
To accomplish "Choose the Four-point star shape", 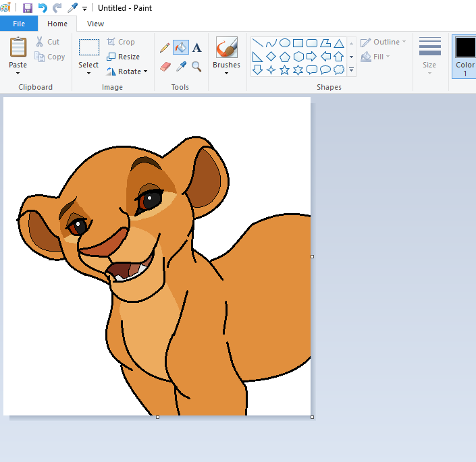I will [271, 70].
